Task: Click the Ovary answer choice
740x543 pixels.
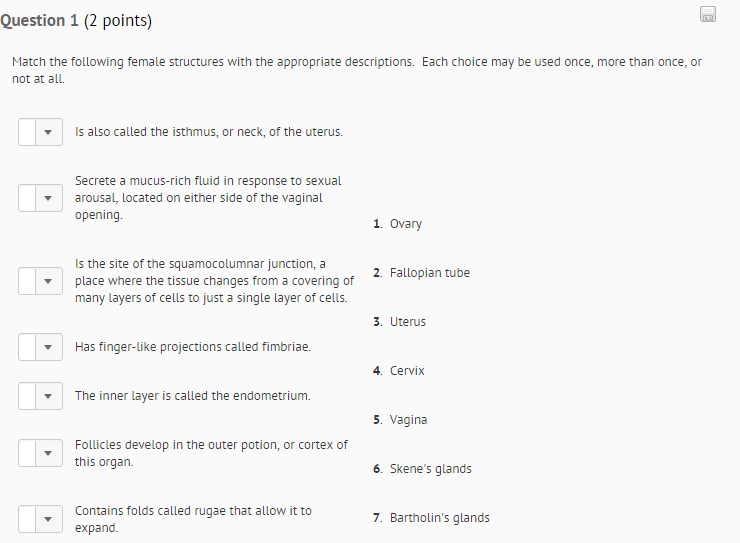Action: (405, 224)
